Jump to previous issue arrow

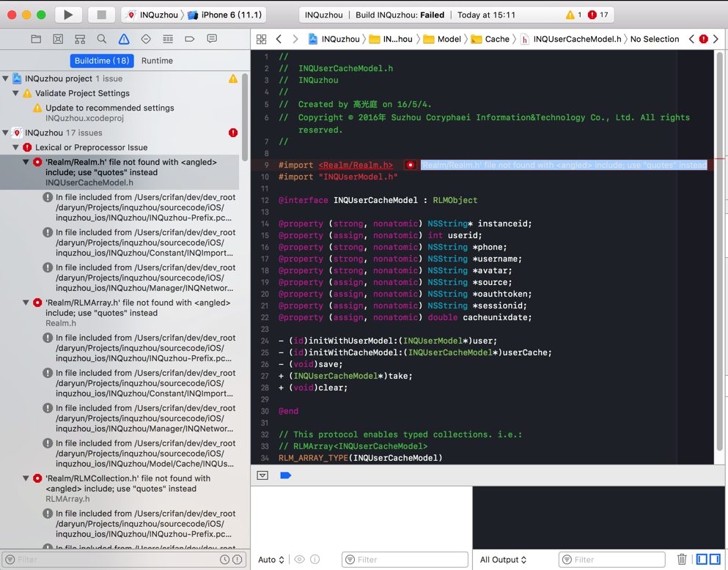pos(691,40)
